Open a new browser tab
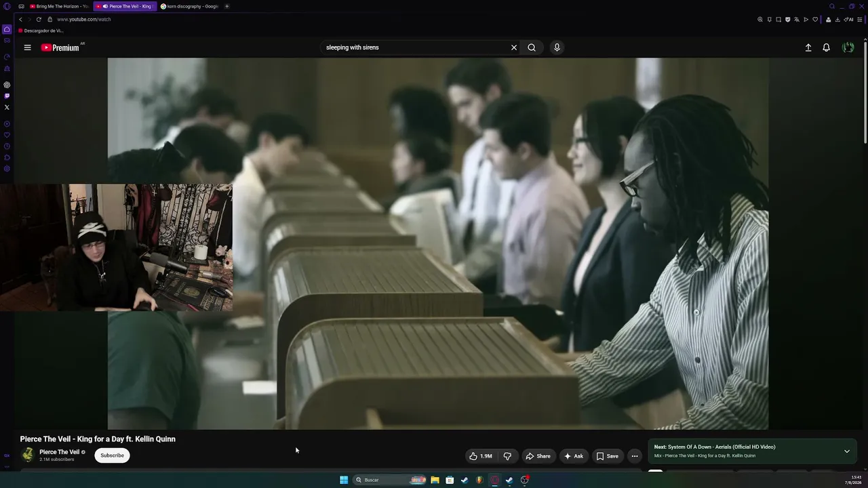 pos(226,6)
